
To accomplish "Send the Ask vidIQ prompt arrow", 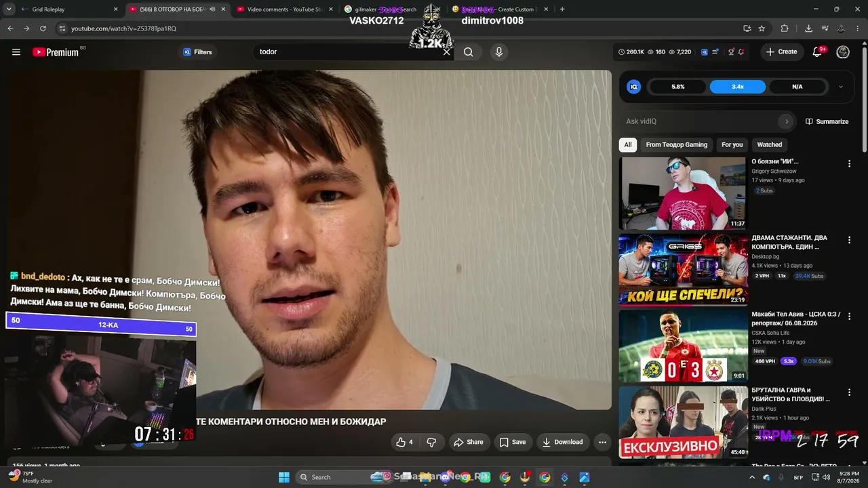I will pyautogui.click(x=787, y=121).
